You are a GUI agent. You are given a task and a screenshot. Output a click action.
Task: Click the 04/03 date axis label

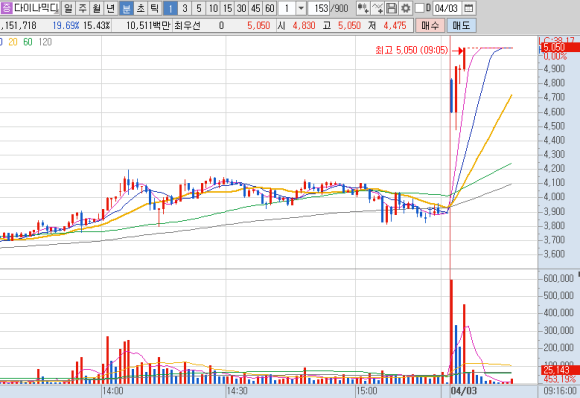coord(463,391)
